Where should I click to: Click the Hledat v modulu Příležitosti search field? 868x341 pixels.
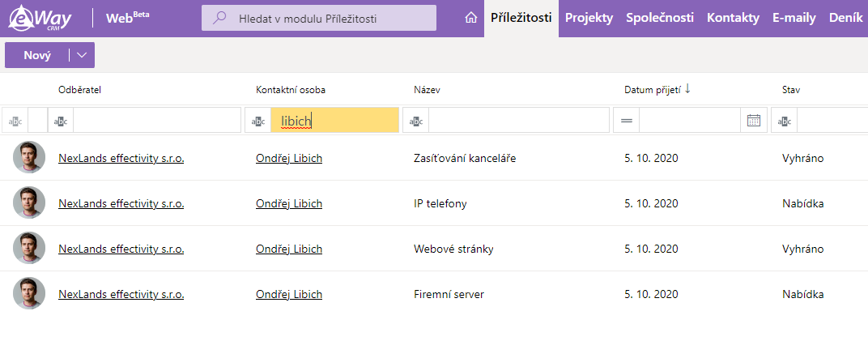click(x=319, y=19)
